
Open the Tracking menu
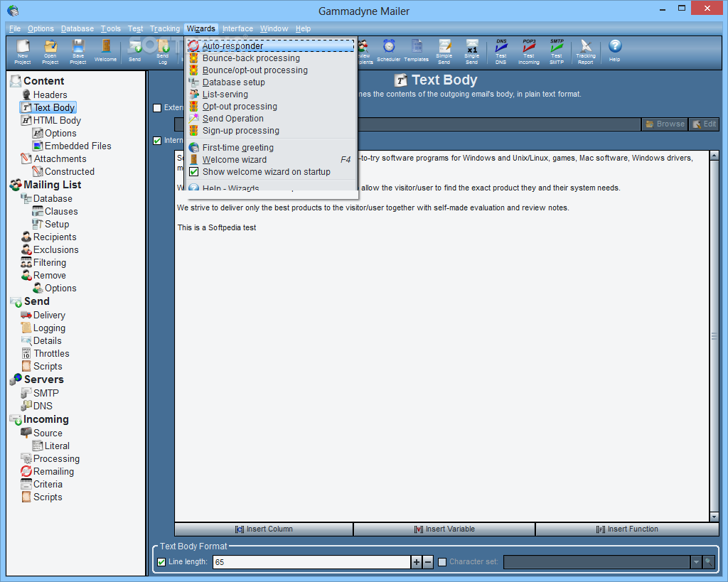point(165,28)
